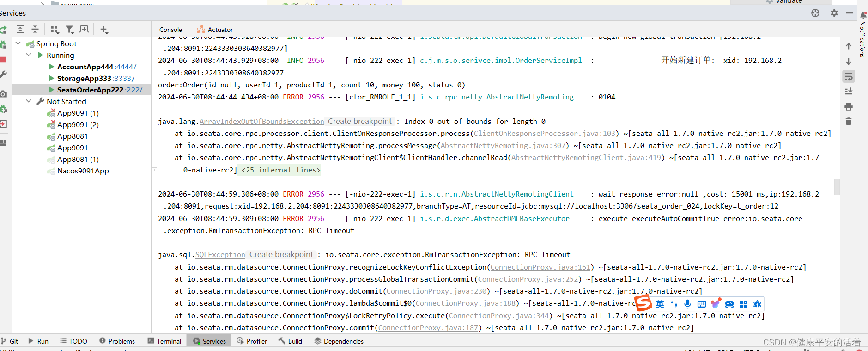Open the Terminal tool window
The height and width of the screenshot is (351, 868).
[164, 341]
